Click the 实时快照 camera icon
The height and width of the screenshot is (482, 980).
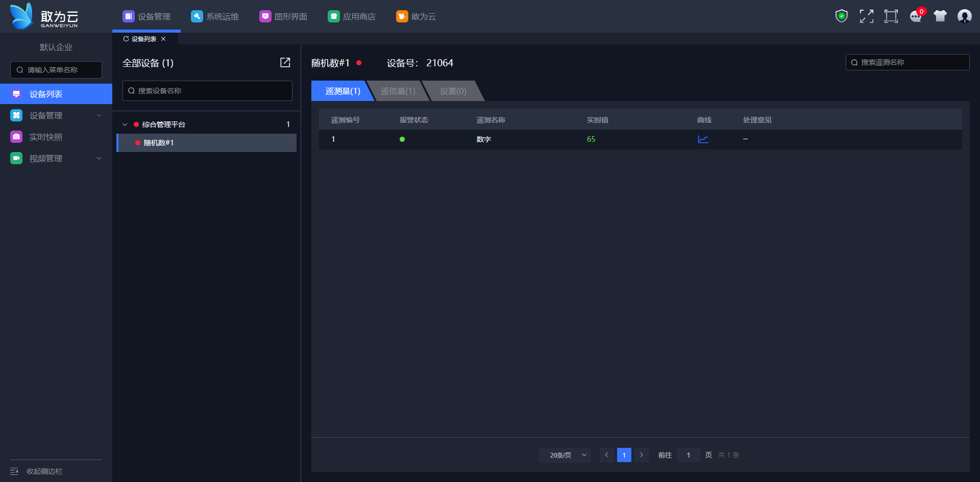pos(16,137)
